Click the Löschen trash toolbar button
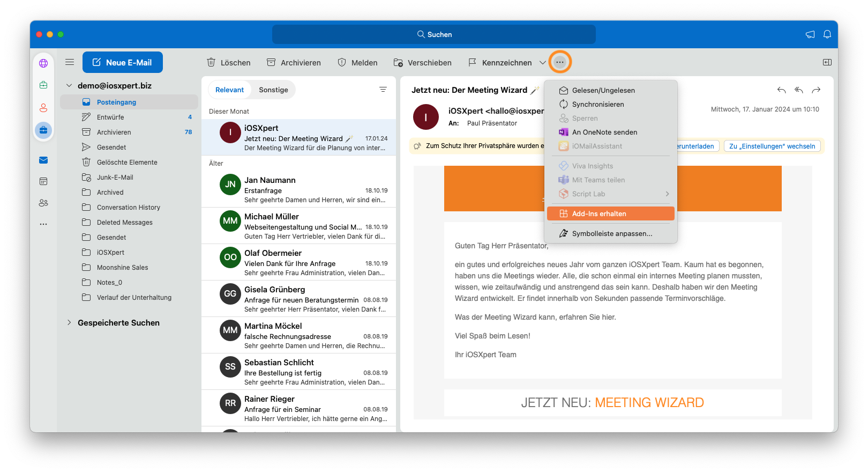 tap(229, 63)
